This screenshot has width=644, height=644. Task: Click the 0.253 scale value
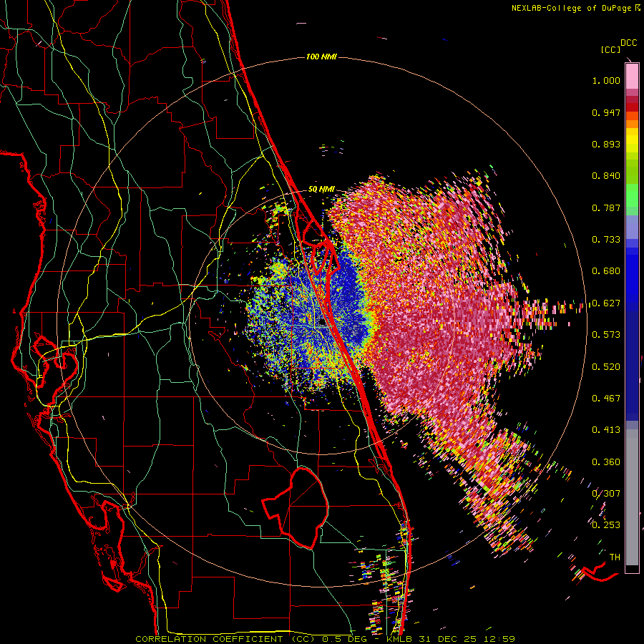[606, 525]
